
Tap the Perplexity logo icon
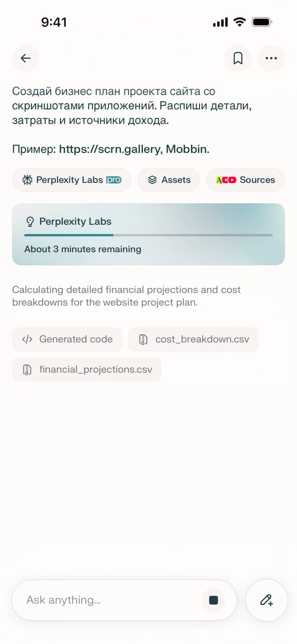pyautogui.click(x=27, y=180)
